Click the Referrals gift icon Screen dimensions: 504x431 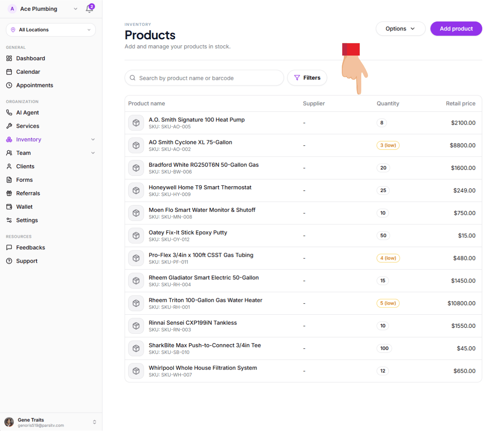click(9, 194)
